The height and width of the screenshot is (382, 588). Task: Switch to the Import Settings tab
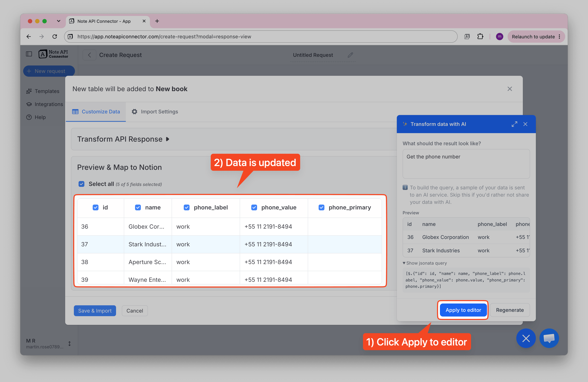point(155,112)
